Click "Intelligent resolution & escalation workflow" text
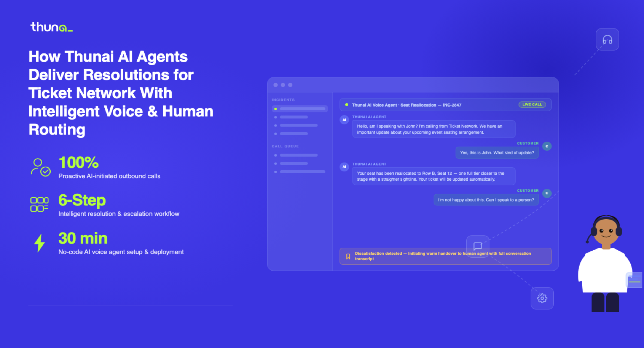The height and width of the screenshot is (348, 644). [x=119, y=214]
